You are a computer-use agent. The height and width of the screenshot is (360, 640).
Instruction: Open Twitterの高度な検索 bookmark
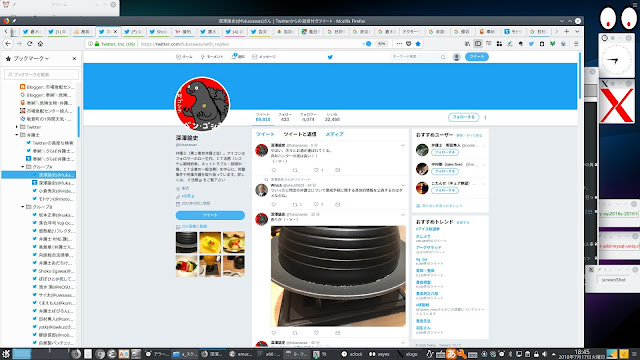pos(50,143)
